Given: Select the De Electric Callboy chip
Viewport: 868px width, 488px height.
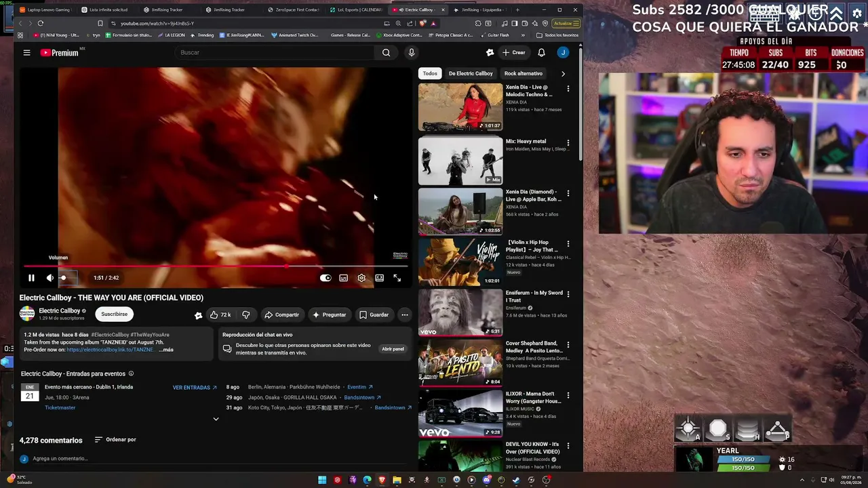Looking at the screenshot, I should (x=471, y=73).
